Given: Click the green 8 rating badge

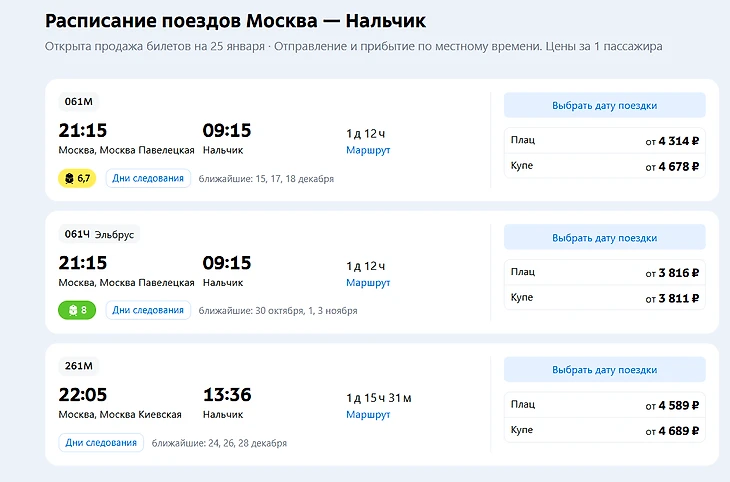Looking at the screenshot, I should tap(77, 310).
